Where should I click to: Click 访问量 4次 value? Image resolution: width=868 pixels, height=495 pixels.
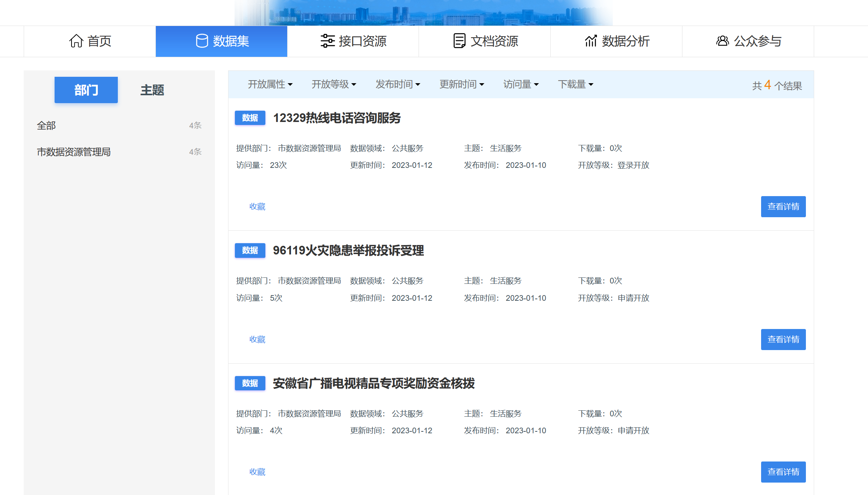coord(276,431)
